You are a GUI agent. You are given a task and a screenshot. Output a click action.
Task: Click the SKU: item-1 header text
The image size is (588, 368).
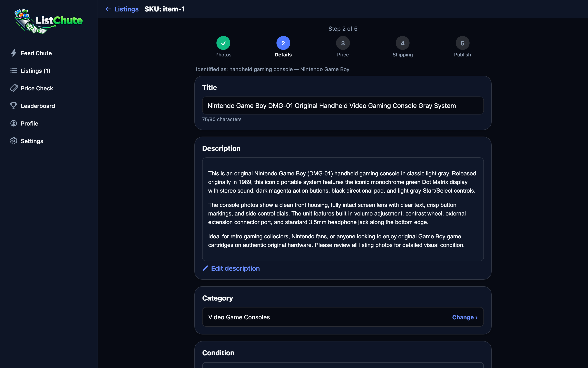(x=165, y=9)
